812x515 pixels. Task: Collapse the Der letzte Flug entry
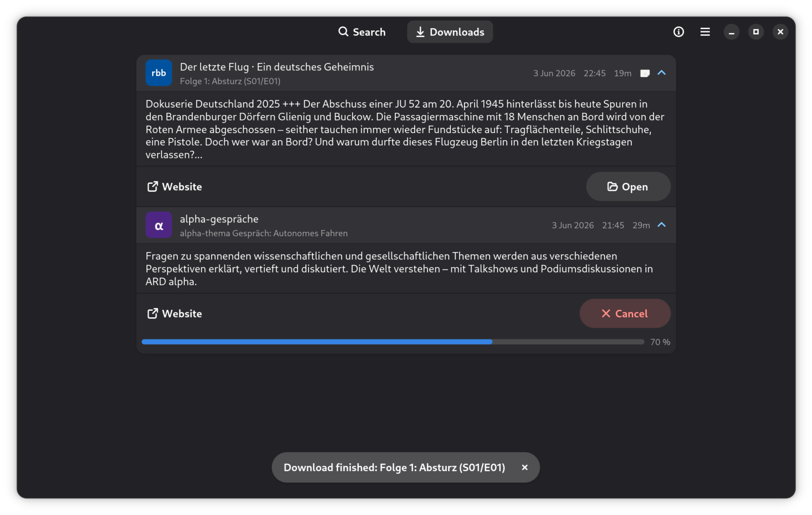(661, 73)
